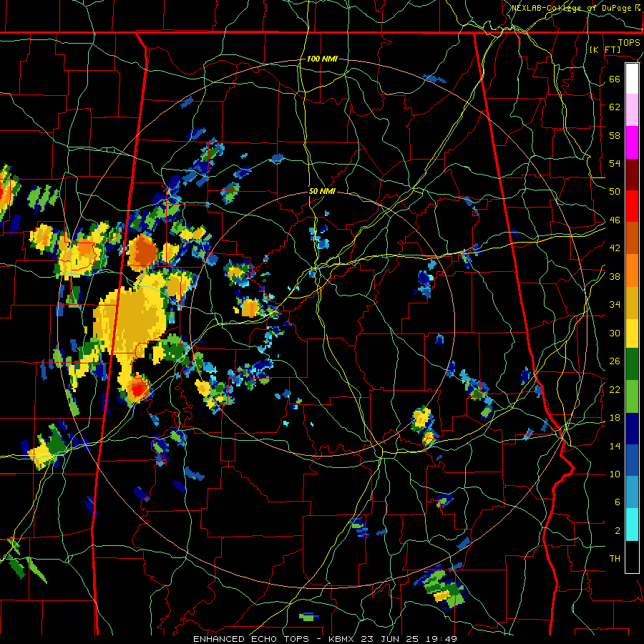Click the bright red swatch in the color scale
The width and height of the screenshot is (644, 644).
coord(632,206)
